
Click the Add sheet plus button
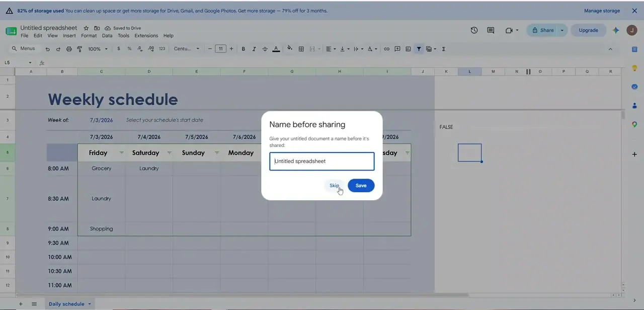click(21, 304)
